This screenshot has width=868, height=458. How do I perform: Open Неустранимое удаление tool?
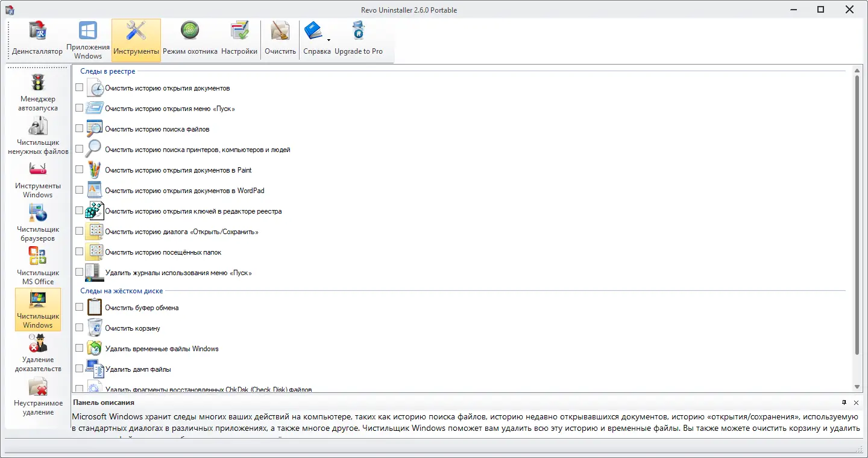click(x=38, y=397)
